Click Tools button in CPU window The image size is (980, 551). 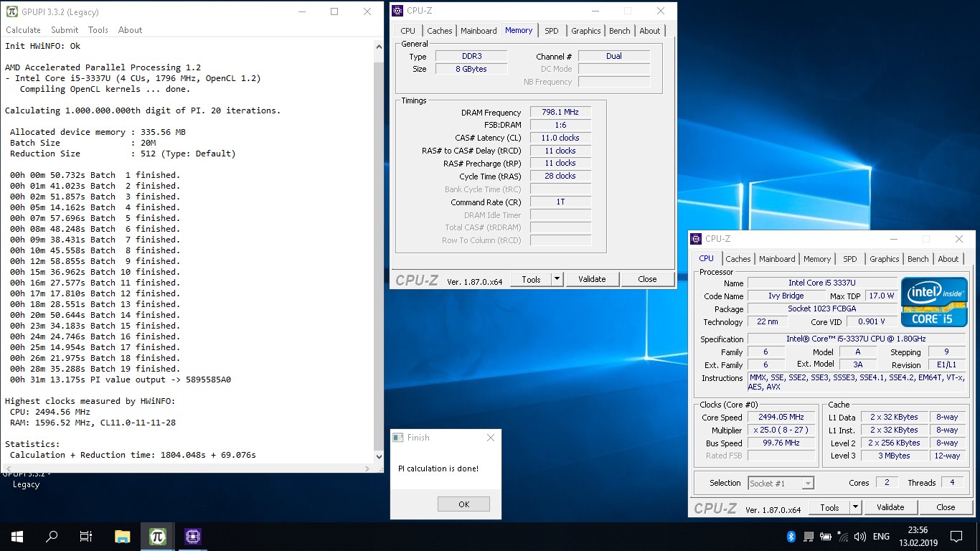[829, 507]
